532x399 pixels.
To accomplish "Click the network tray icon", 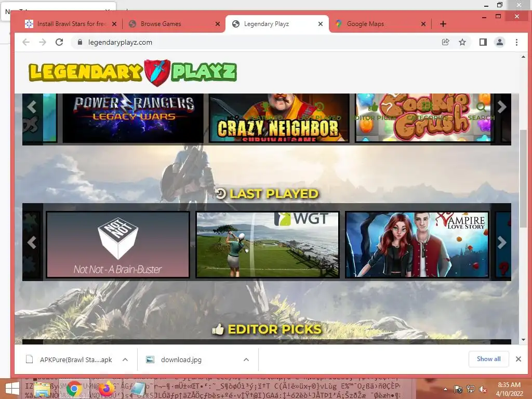I will click(471, 389).
